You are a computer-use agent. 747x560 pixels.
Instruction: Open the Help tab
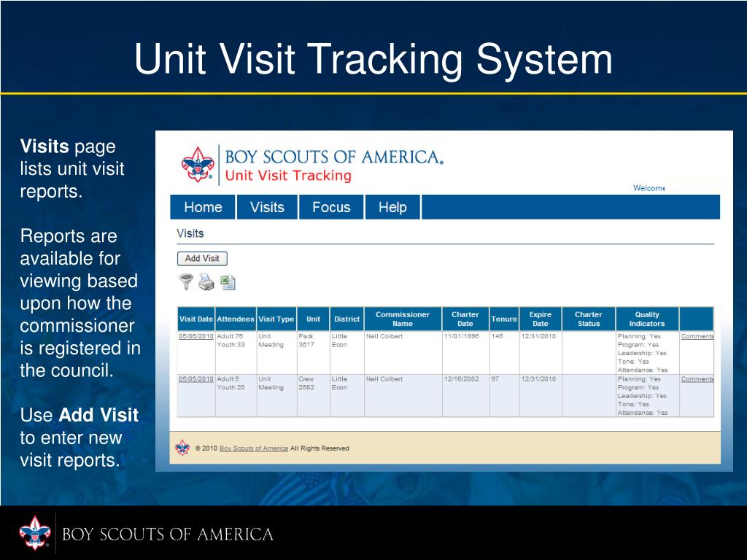click(x=392, y=207)
